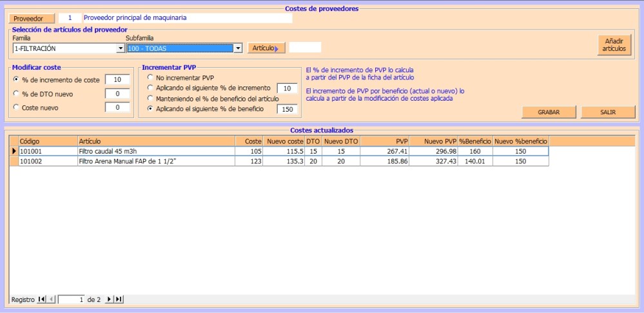The width and height of the screenshot is (644, 313).
Task: Click the 'PVP' column header
Action: click(385, 141)
